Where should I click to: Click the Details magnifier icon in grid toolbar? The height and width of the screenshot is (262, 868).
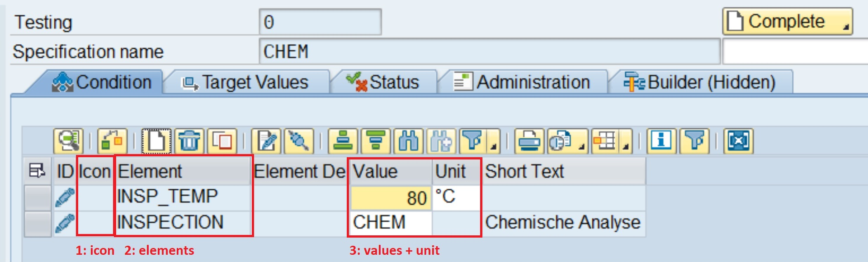[x=68, y=141]
